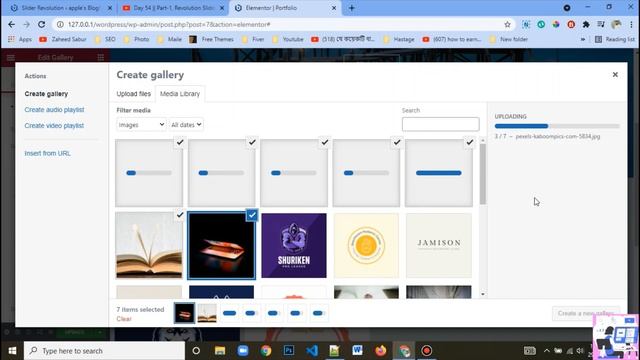Click the dark laptop selection thumbnail
Screen dimensions: 640x360
pyautogui.click(x=184, y=313)
